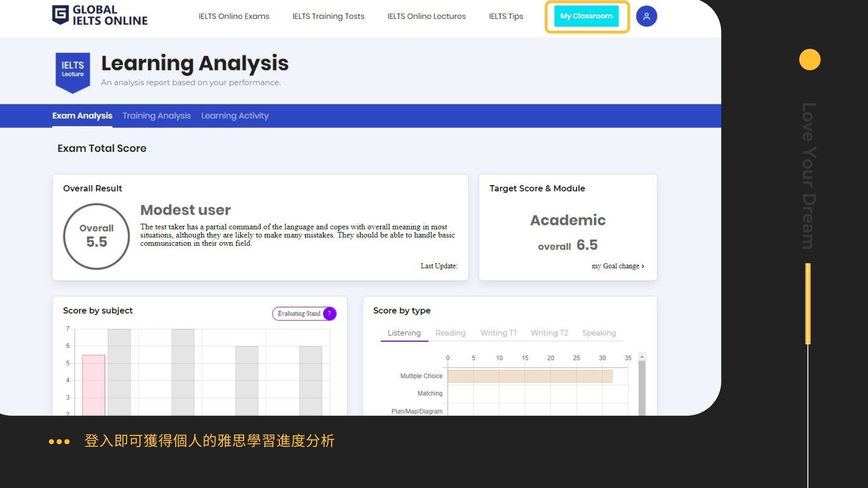The width and height of the screenshot is (868, 488).
Task: Open IELTS Online Lectures menu
Action: click(426, 16)
